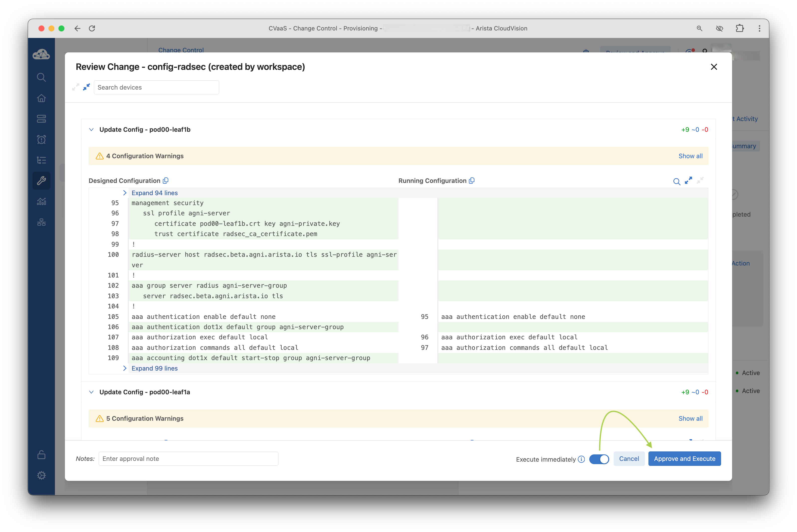This screenshot has height=532, width=797.
Task: Click the Execute immediately info icon
Action: 582,459
